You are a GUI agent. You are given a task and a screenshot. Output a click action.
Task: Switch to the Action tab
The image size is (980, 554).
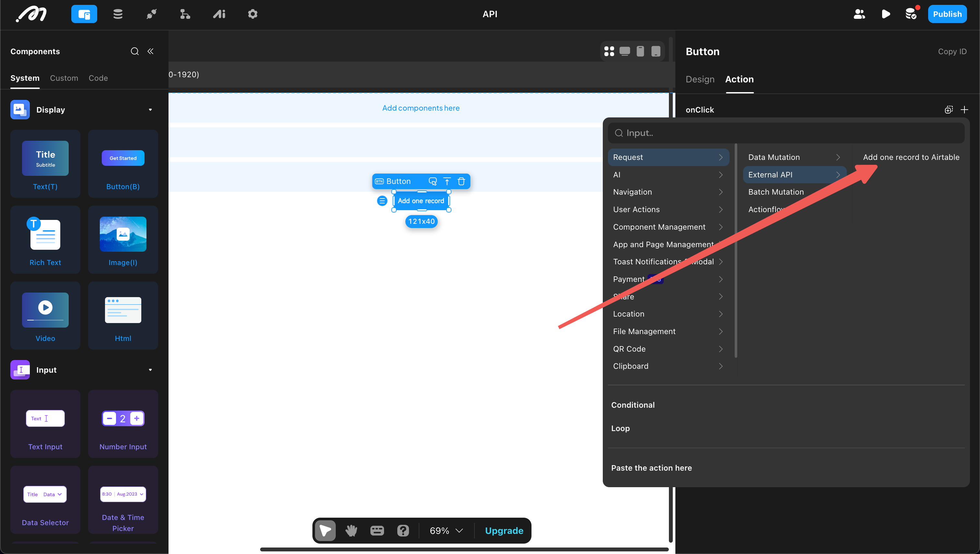pos(739,79)
